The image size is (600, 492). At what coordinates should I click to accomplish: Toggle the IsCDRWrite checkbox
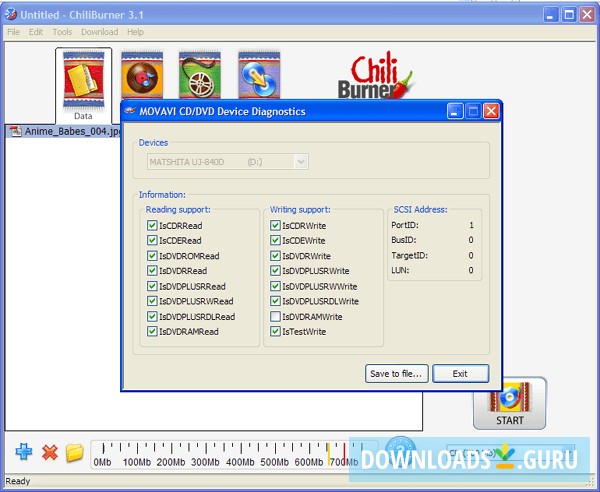pyautogui.click(x=275, y=225)
